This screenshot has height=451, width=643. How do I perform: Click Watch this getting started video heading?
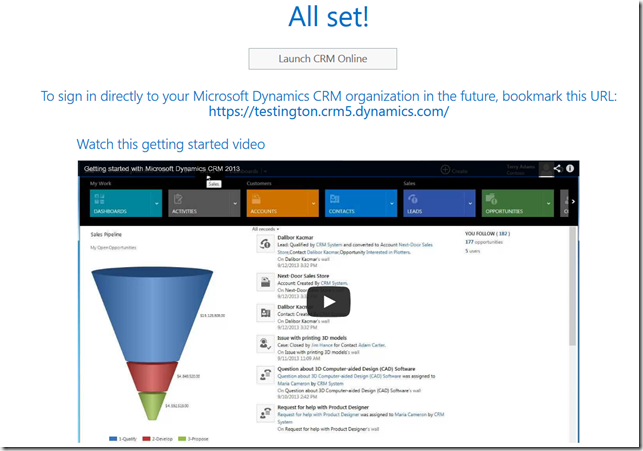(x=171, y=144)
